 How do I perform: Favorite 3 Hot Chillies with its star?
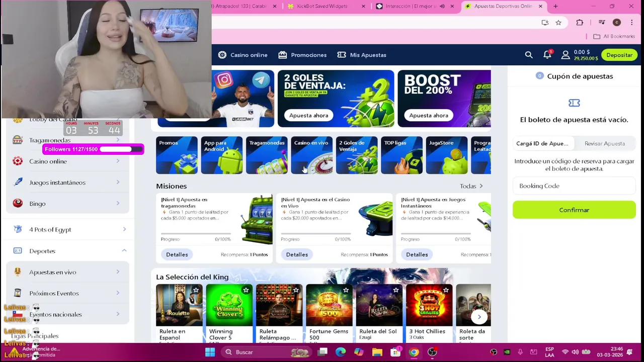pos(446,290)
